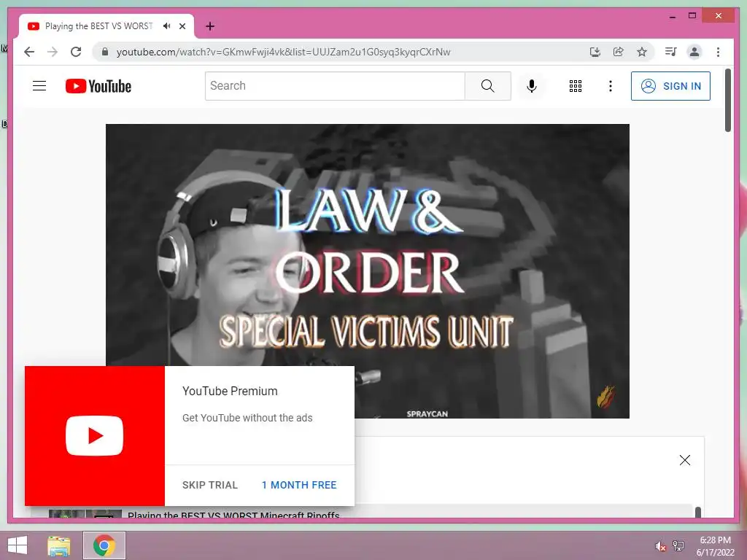Open the taskbar clock showing 6:28 PM
The height and width of the screenshot is (560, 747).
[715, 546]
